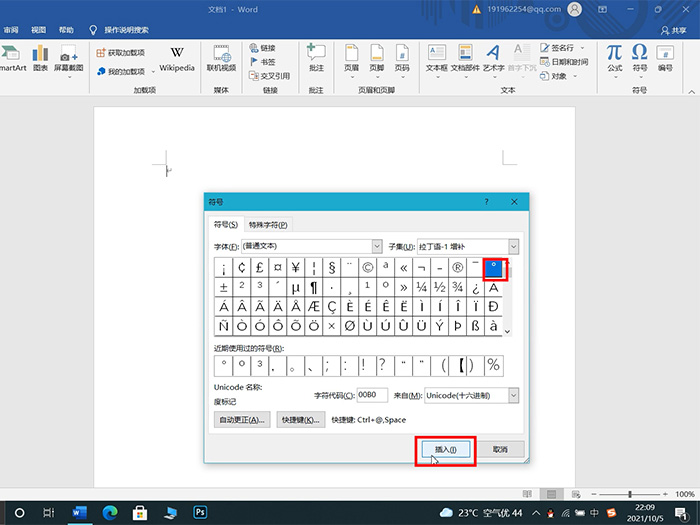The height and width of the screenshot is (525, 700).
Task: Select the ½ fraction symbol
Action: (440, 287)
